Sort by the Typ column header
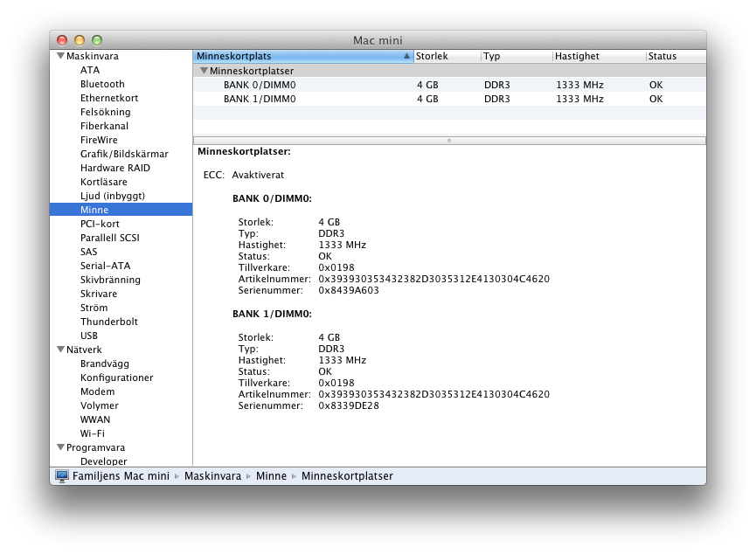 point(516,56)
